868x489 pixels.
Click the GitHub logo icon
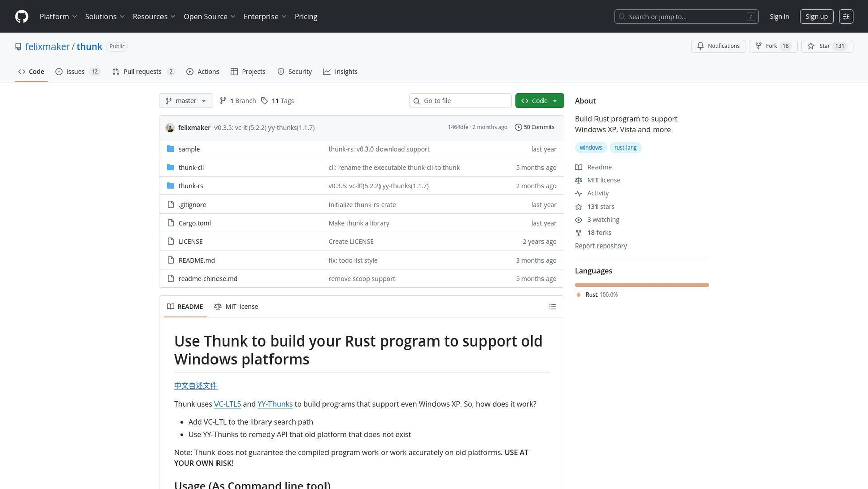(22, 17)
